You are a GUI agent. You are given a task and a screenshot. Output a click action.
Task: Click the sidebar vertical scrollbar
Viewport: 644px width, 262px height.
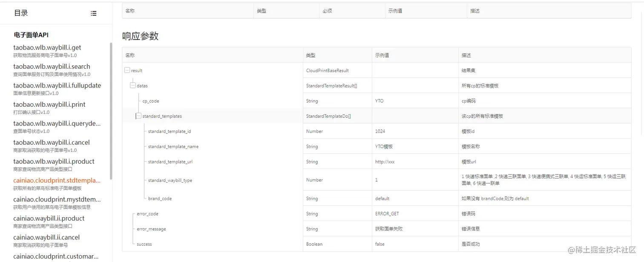click(111, 111)
